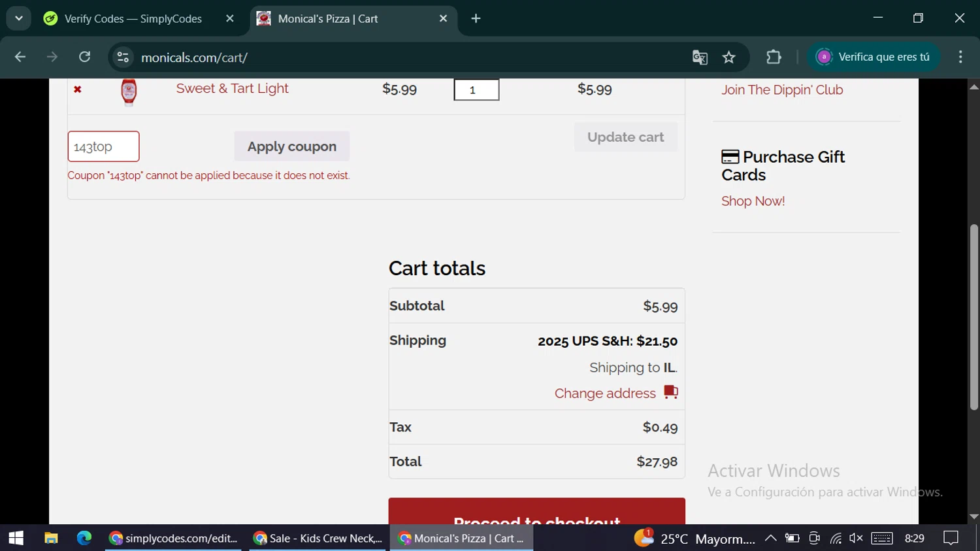The width and height of the screenshot is (980, 551).
Task: Click the gift card icon beside Purchase Gift Cards
Action: 730,157
